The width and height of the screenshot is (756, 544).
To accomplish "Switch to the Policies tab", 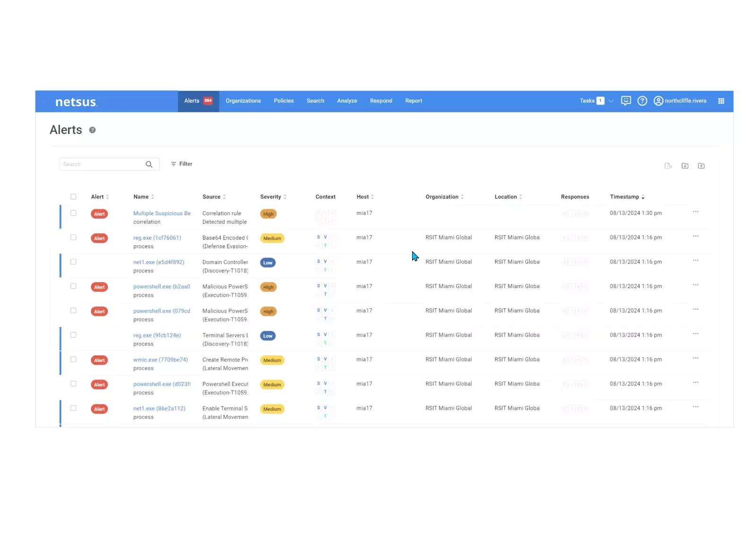I will pos(283,101).
